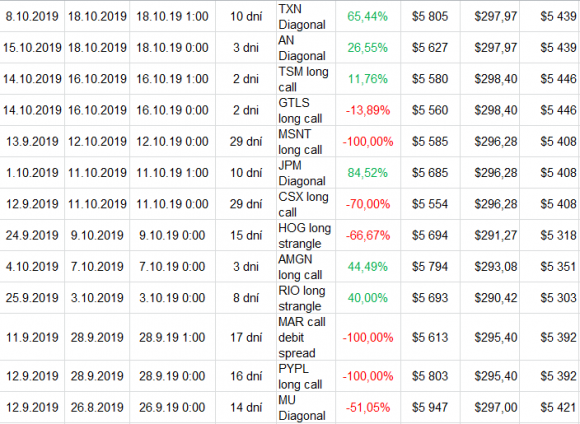Viewport: 580px width, 424px height.
Task: Click the 26,55% result cell
Action: coord(368,48)
